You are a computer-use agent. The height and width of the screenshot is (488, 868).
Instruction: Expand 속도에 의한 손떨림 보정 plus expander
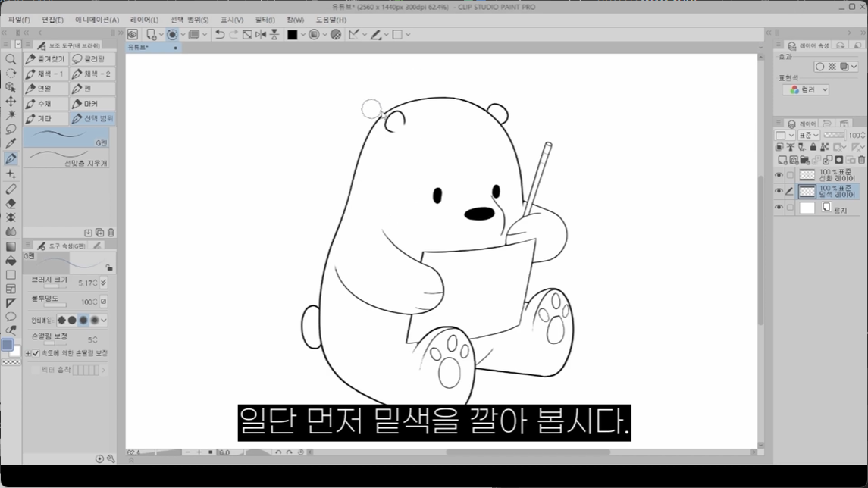coord(28,353)
